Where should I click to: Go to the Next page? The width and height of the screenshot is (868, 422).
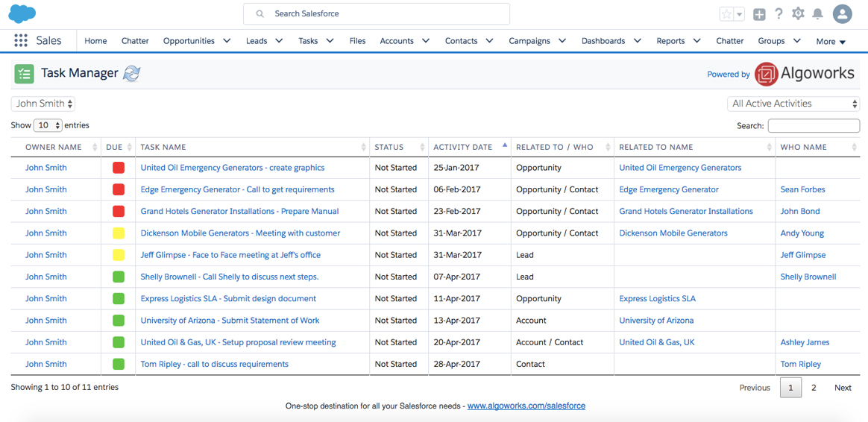843,388
